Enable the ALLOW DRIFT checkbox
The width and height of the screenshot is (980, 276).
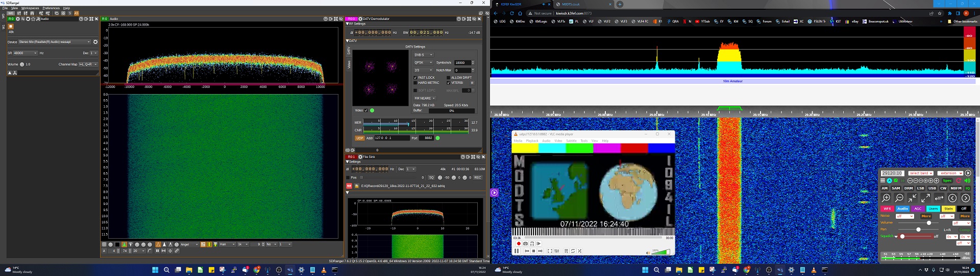tap(448, 78)
